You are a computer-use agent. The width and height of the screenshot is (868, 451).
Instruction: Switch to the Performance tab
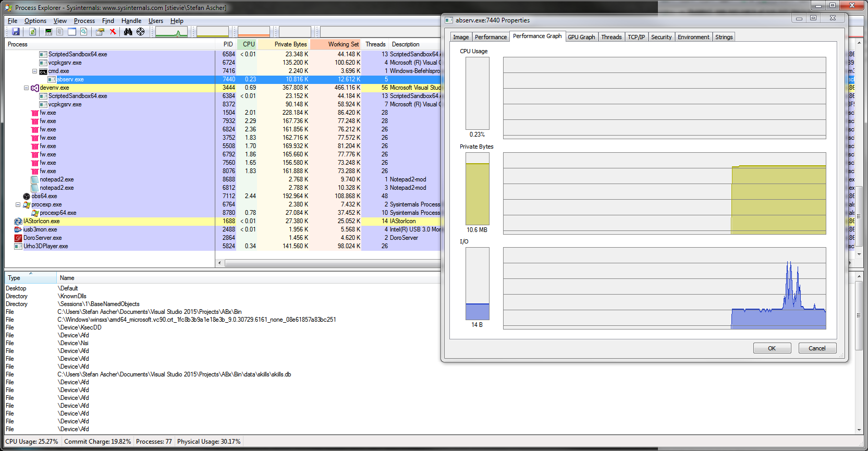point(491,37)
